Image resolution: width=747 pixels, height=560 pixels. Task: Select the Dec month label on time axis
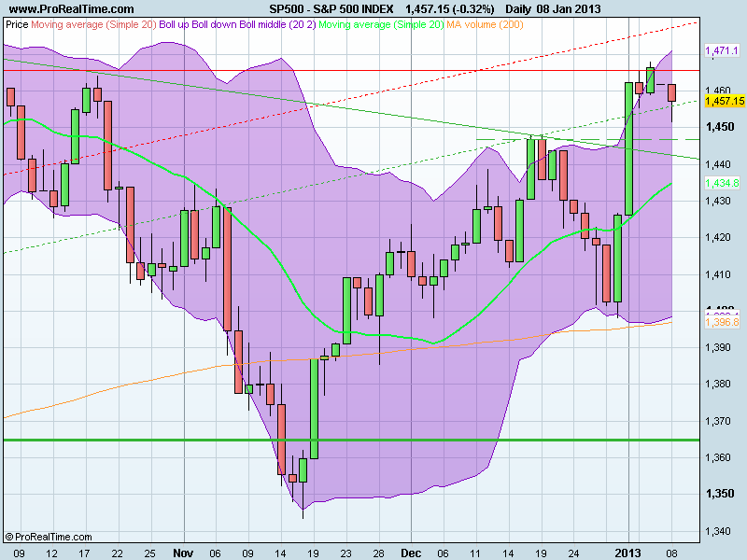pyautogui.click(x=411, y=553)
